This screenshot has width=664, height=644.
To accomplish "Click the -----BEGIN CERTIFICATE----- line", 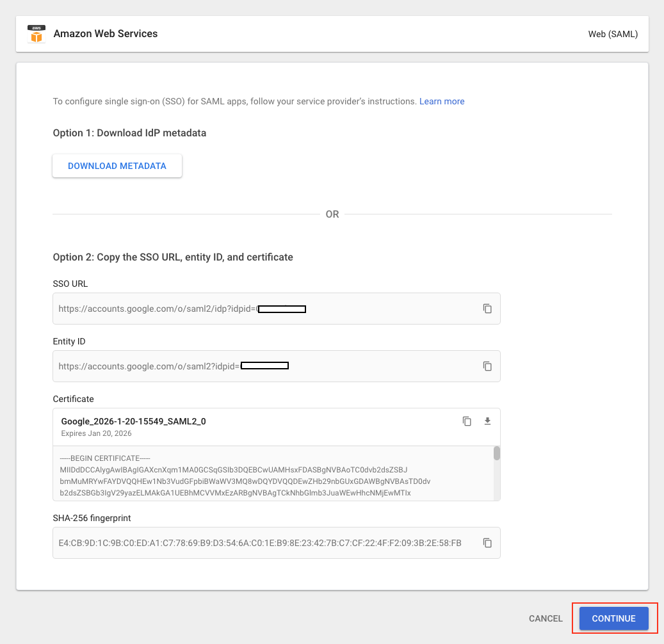I will 105,458.
